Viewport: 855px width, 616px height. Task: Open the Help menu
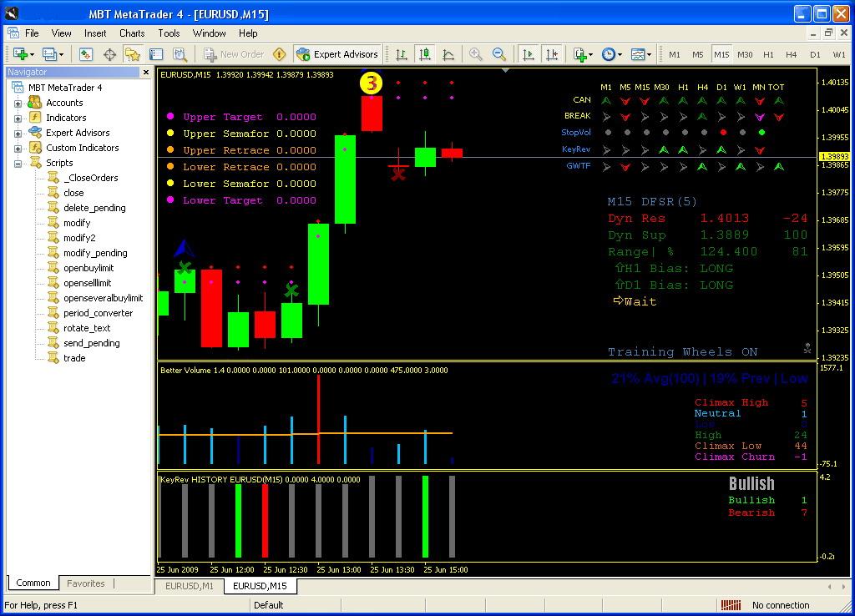click(247, 33)
